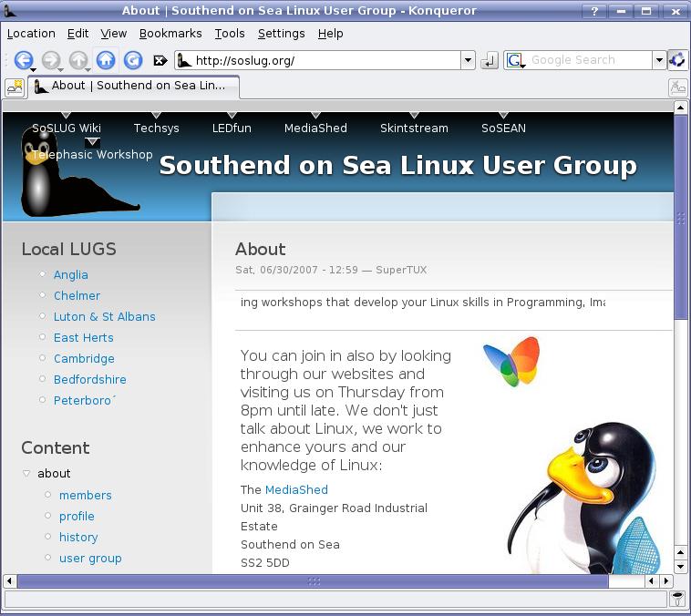This screenshot has width=691, height=616.
Task: Click the scroll-up arrow at top of scrollbar
Action: point(680,108)
